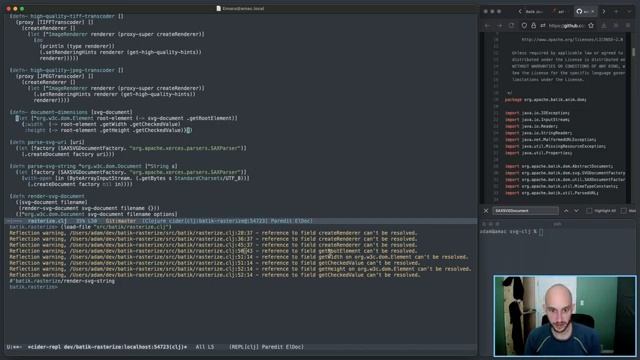Show site security padlock info
Screen dimensions: 640x360
point(533,25)
